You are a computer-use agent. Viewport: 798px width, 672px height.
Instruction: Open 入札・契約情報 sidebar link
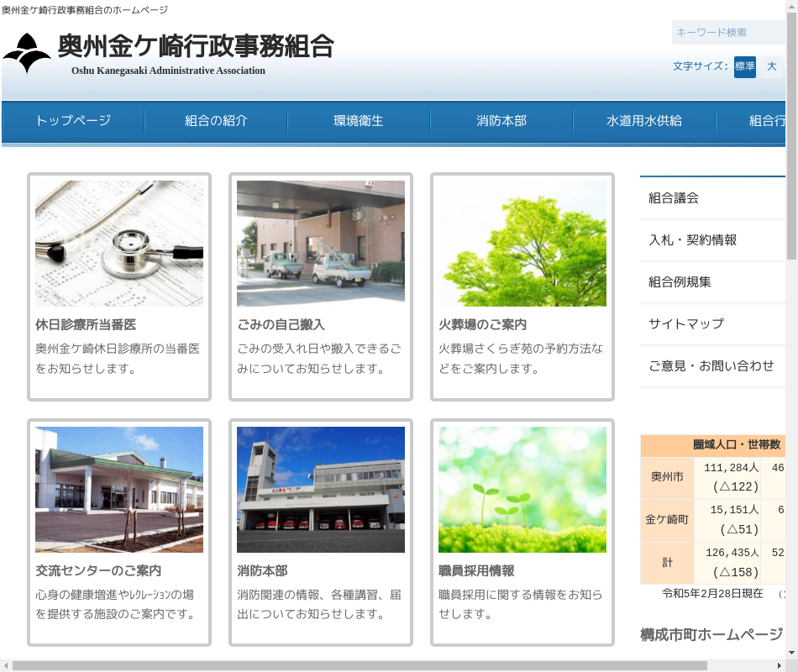pyautogui.click(x=693, y=240)
